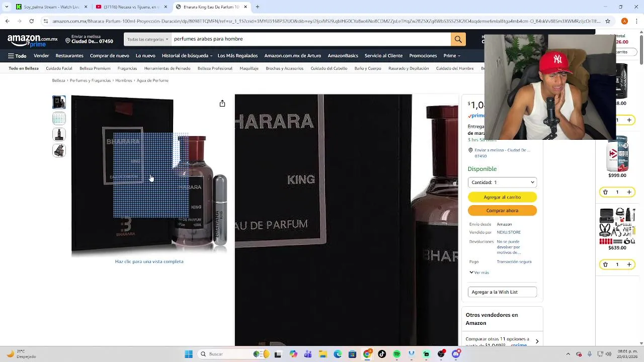Open Los Más Regalados nav item
This screenshot has width=644, height=362.
(238, 56)
